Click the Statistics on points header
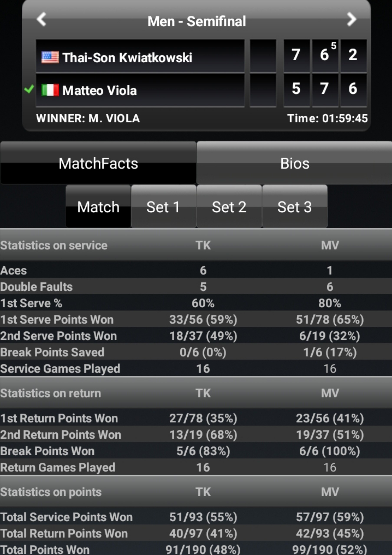The image size is (392, 555). [x=51, y=492]
